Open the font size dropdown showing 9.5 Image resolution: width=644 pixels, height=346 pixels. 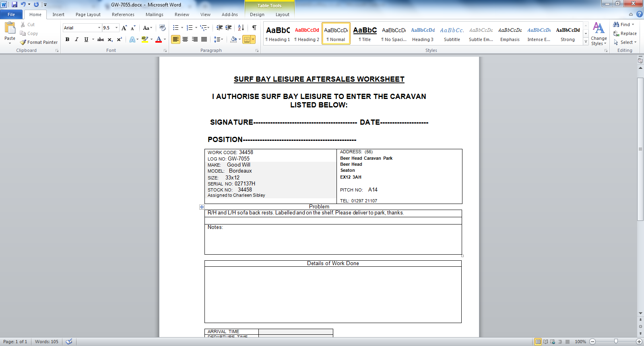[117, 28]
